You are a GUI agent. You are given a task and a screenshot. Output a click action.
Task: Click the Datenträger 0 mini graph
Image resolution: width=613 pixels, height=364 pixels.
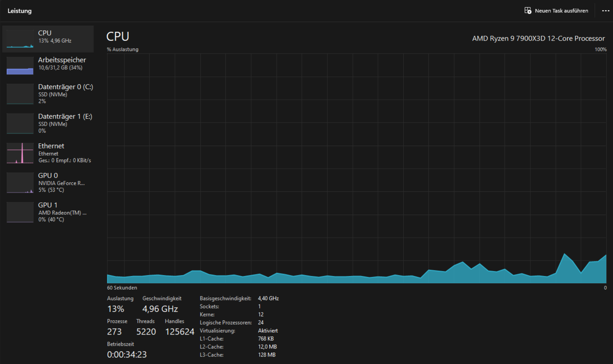point(20,94)
